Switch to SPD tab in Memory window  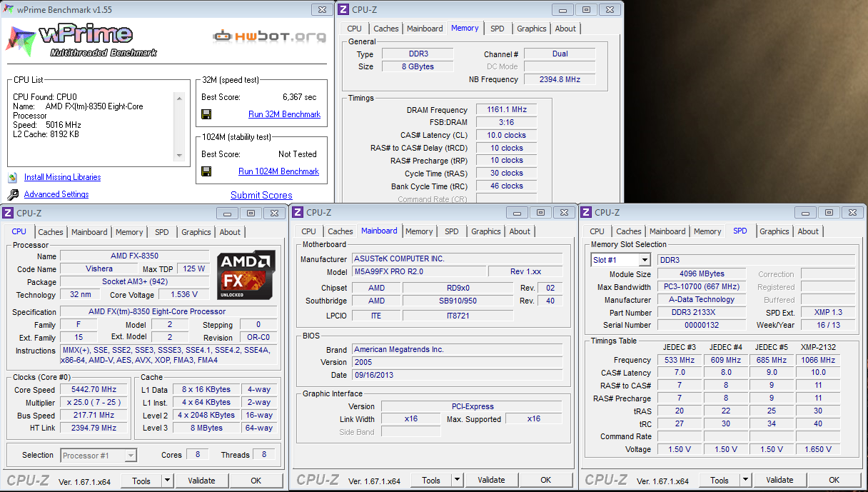click(x=498, y=29)
